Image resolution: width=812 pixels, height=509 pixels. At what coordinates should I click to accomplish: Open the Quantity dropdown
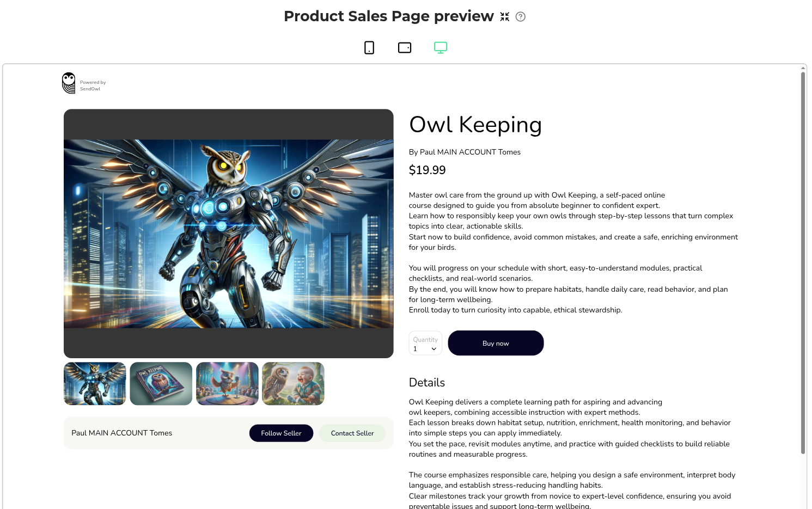(425, 344)
